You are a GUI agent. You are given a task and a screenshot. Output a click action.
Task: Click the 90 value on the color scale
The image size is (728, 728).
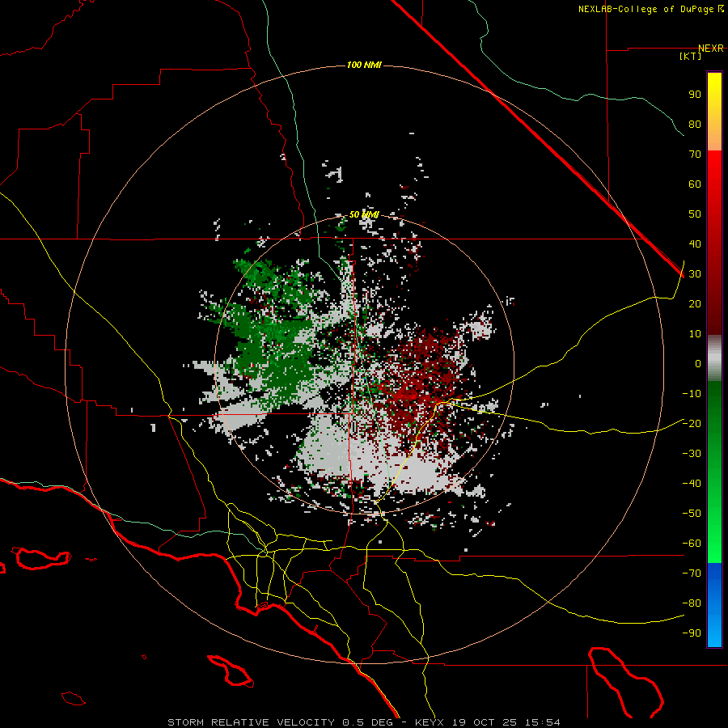point(695,95)
